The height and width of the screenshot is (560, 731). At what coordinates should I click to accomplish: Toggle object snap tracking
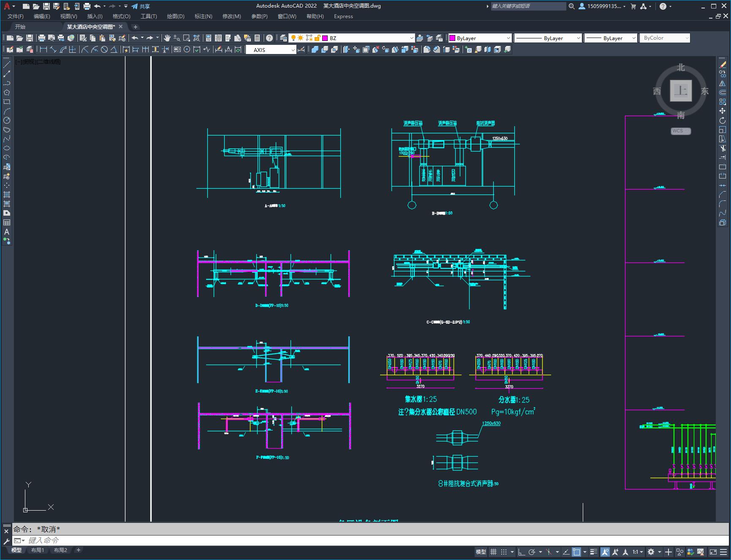click(x=566, y=552)
